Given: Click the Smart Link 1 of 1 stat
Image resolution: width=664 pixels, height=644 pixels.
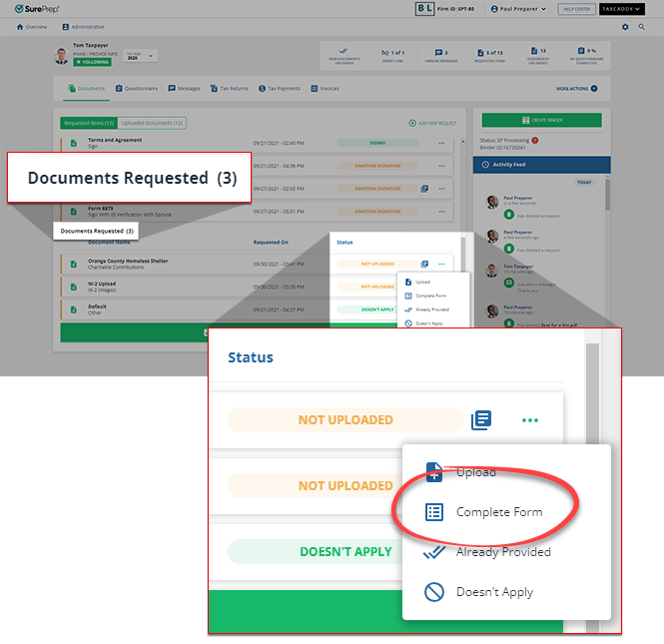Looking at the screenshot, I should pos(392,56).
